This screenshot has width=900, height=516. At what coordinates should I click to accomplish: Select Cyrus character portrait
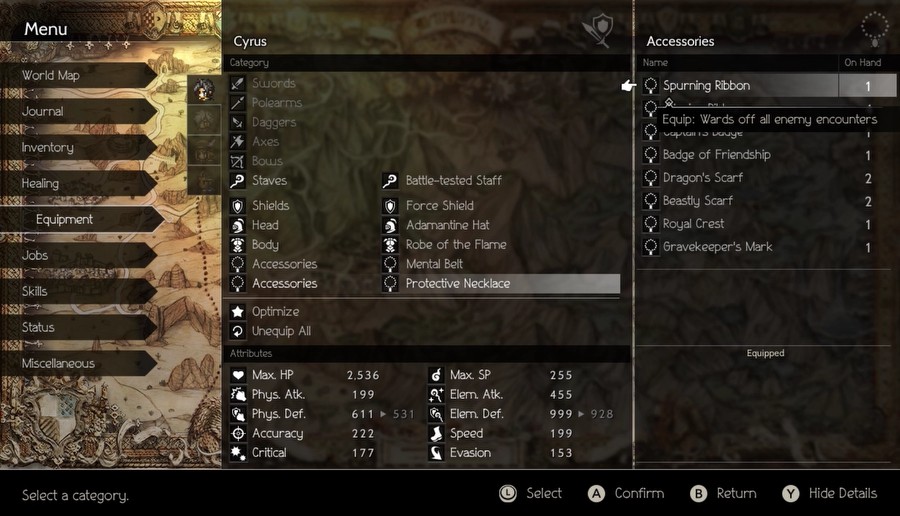pyautogui.click(x=204, y=90)
